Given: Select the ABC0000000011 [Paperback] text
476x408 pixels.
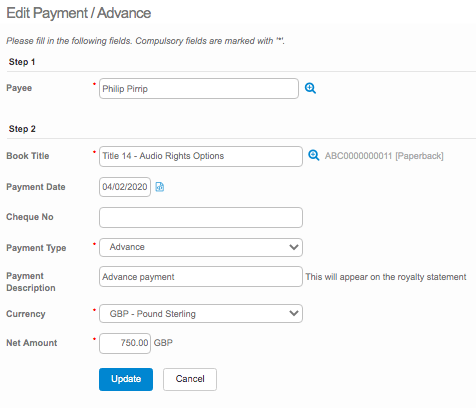Looking at the screenshot, I should pos(384,156).
